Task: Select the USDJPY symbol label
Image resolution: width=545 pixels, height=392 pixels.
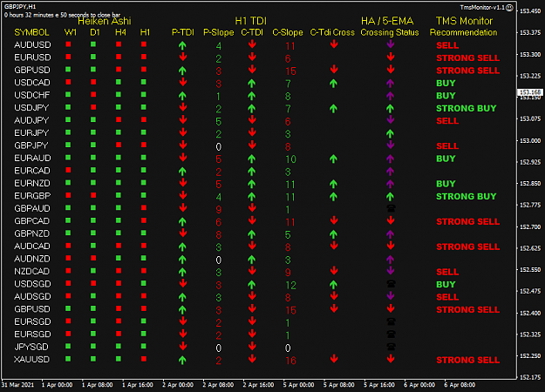Action: 31,108
